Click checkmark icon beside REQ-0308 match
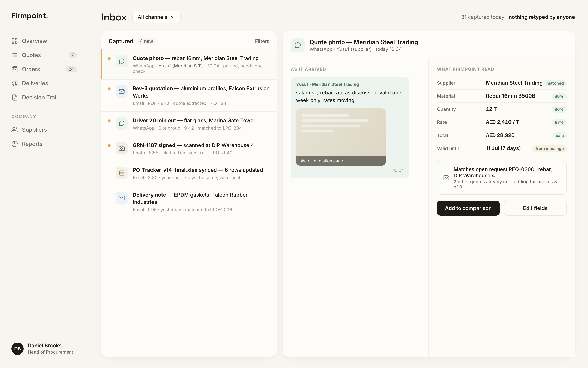Screen dimensions: 588x368 [x=446, y=178]
